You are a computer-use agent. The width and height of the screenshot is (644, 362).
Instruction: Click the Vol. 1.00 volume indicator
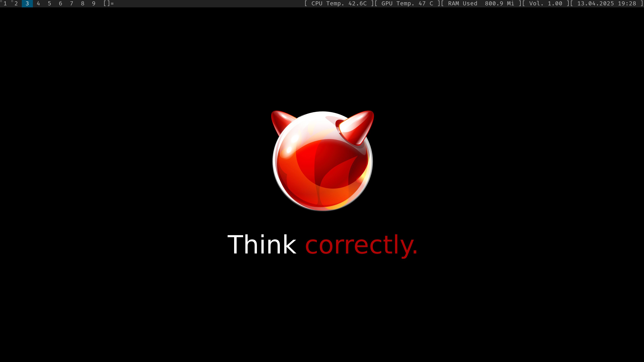point(546,4)
